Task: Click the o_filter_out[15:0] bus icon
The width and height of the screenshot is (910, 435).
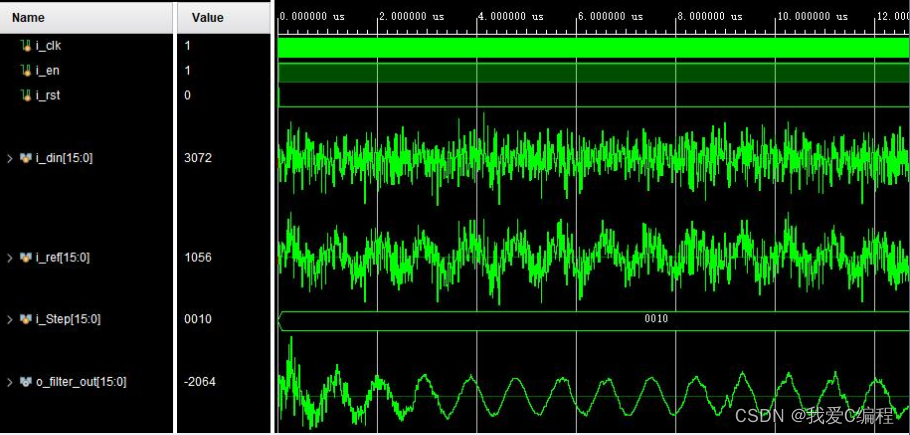Action: pos(26,381)
